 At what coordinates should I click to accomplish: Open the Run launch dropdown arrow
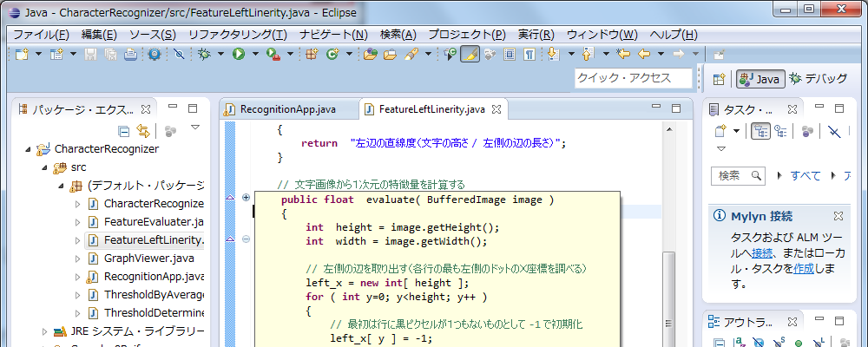(x=255, y=55)
